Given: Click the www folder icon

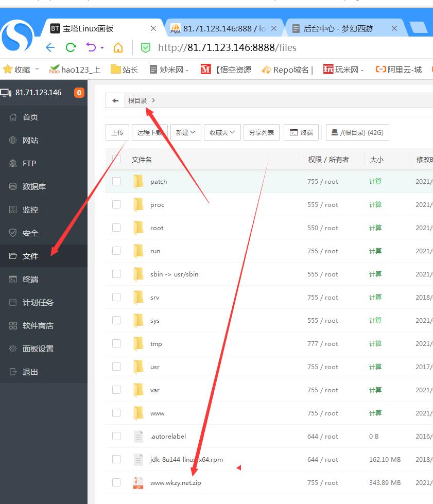Looking at the screenshot, I should click(138, 413).
